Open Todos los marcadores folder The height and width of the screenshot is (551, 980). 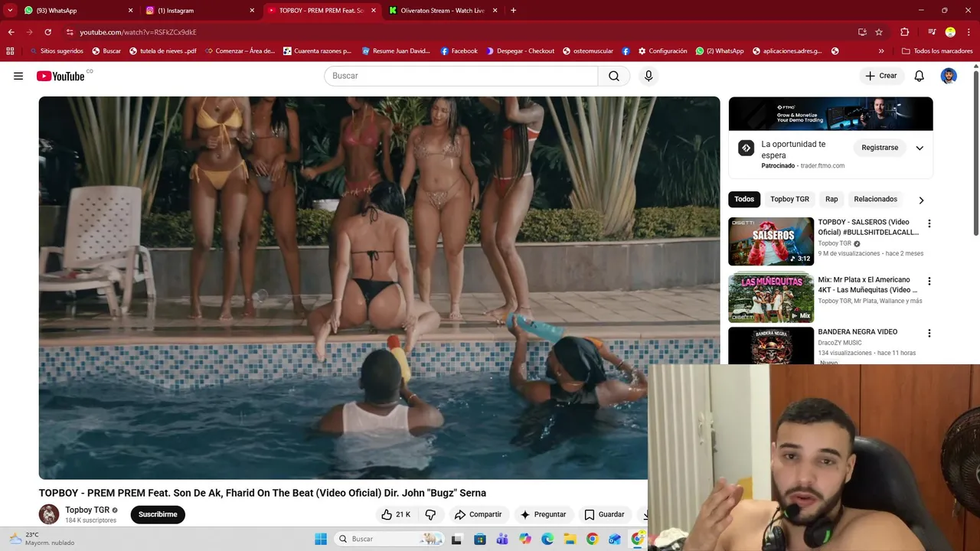click(937, 51)
